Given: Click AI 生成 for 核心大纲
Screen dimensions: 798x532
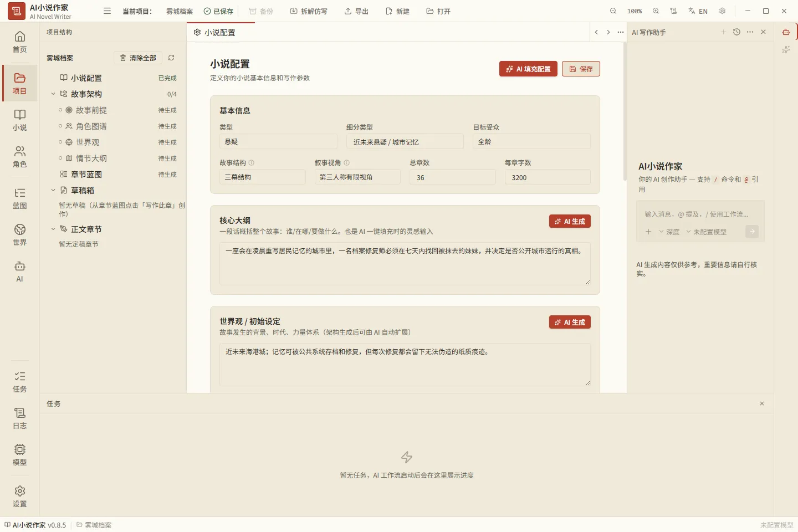Looking at the screenshot, I should click(570, 221).
